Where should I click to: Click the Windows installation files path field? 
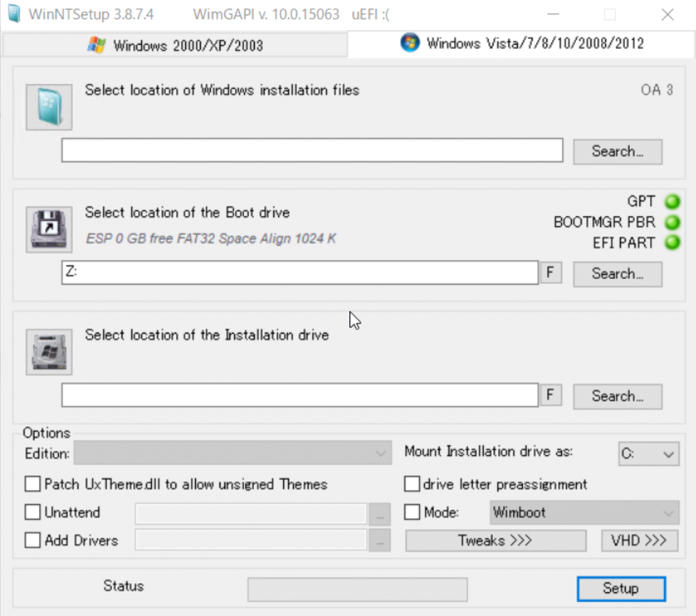coord(312,150)
